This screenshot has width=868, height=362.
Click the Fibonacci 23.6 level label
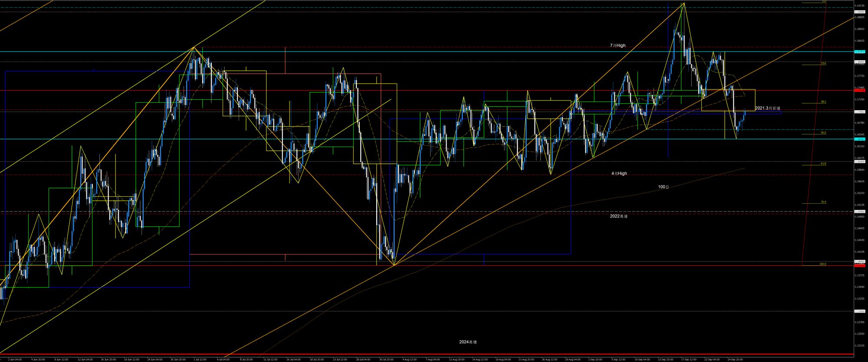[823, 63]
